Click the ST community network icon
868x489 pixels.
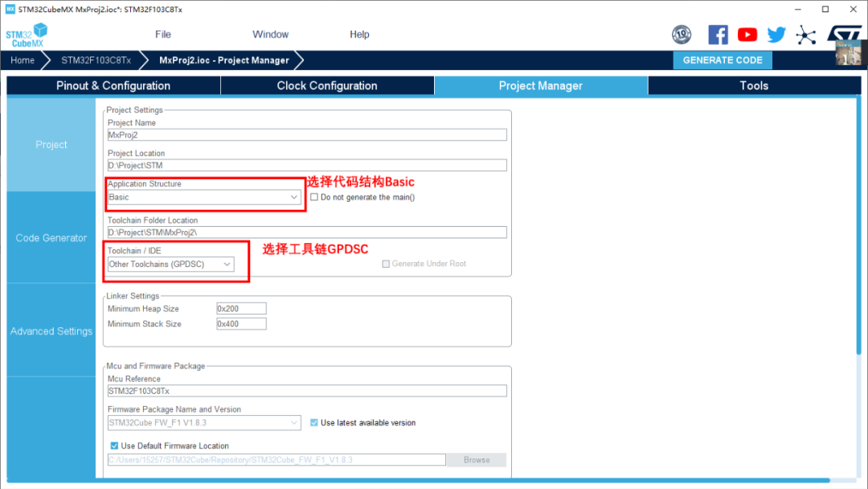pyautogui.click(x=806, y=35)
